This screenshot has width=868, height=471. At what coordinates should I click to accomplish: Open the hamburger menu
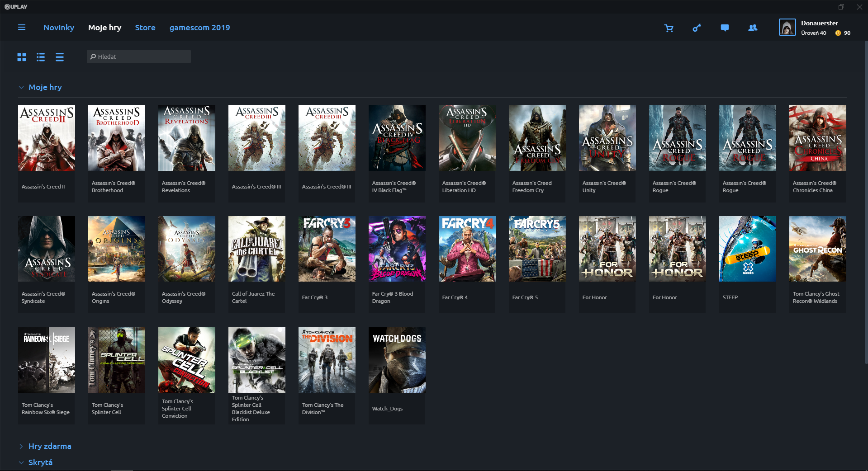coord(21,28)
